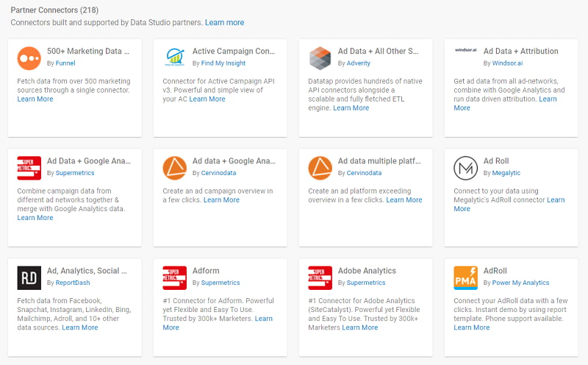Select the AdRoll connector title by PMA

[495, 271]
